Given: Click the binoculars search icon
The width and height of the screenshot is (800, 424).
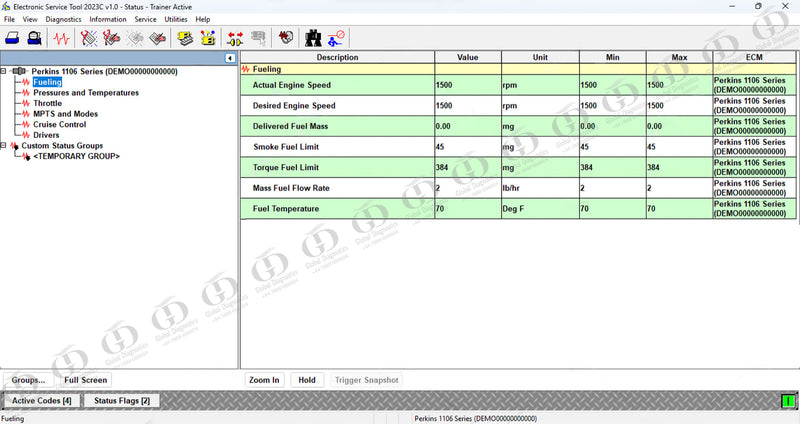Looking at the screenshot, I should 313,38.
